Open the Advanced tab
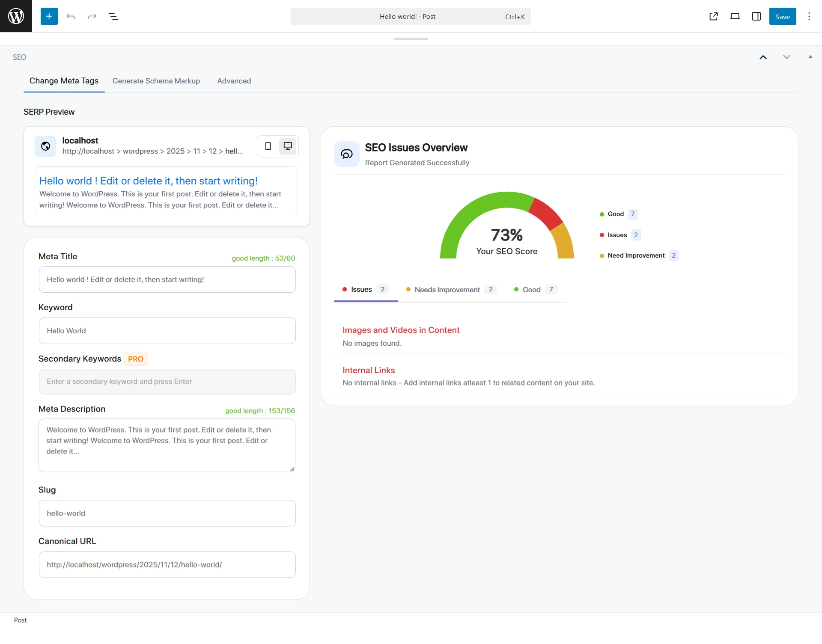This screenshot has height=644, width=822. (x=234, y=81)
